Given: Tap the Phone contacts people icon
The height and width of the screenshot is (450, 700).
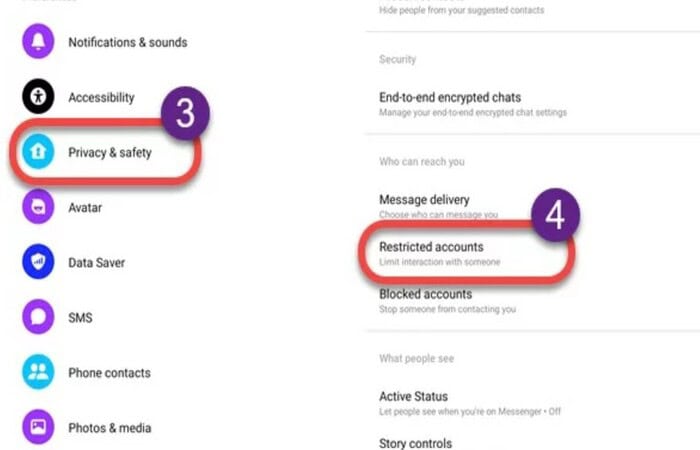Looking at the screenshot, I should [38, 371].
